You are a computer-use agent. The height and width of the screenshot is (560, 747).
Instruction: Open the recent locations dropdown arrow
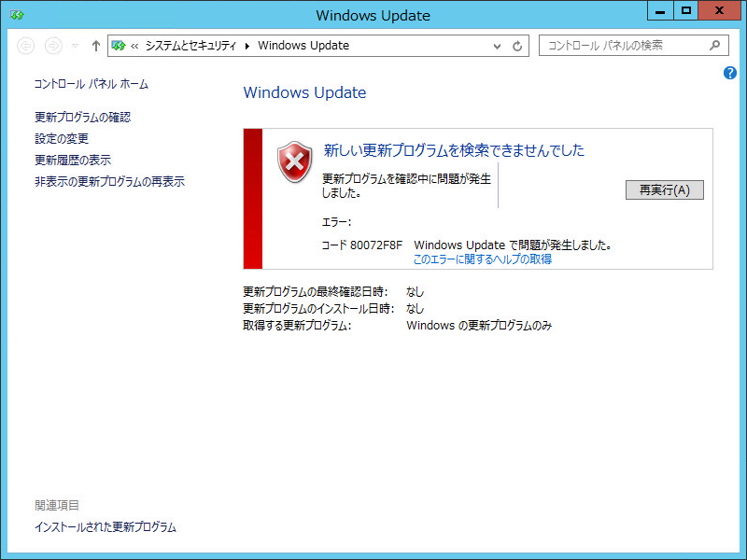75,46
